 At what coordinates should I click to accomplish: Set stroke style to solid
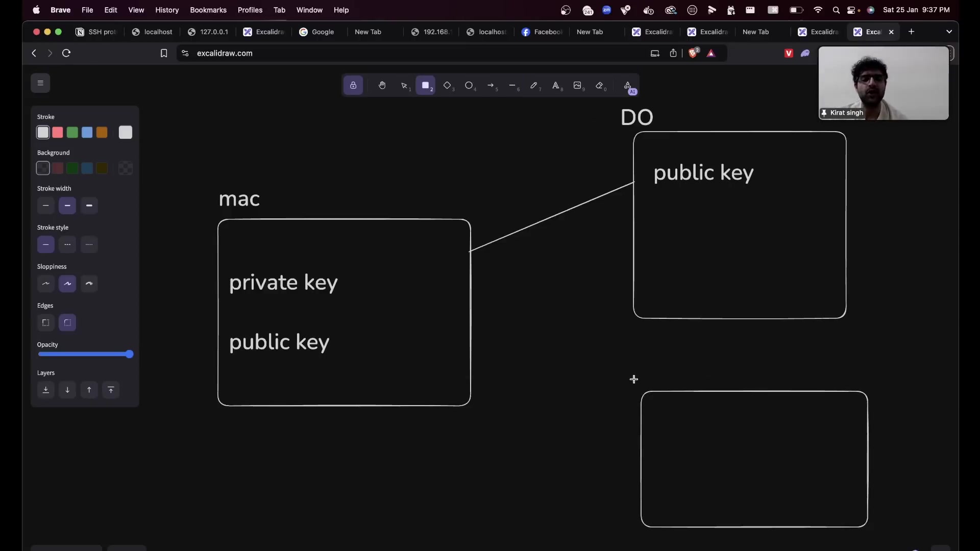pos(45,245)
